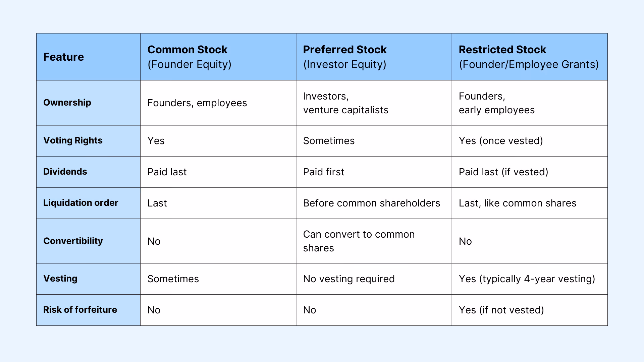Select the Voting Rights row label
The width and height of the screenshot is (644, 362).
click(x=88, y=141)
